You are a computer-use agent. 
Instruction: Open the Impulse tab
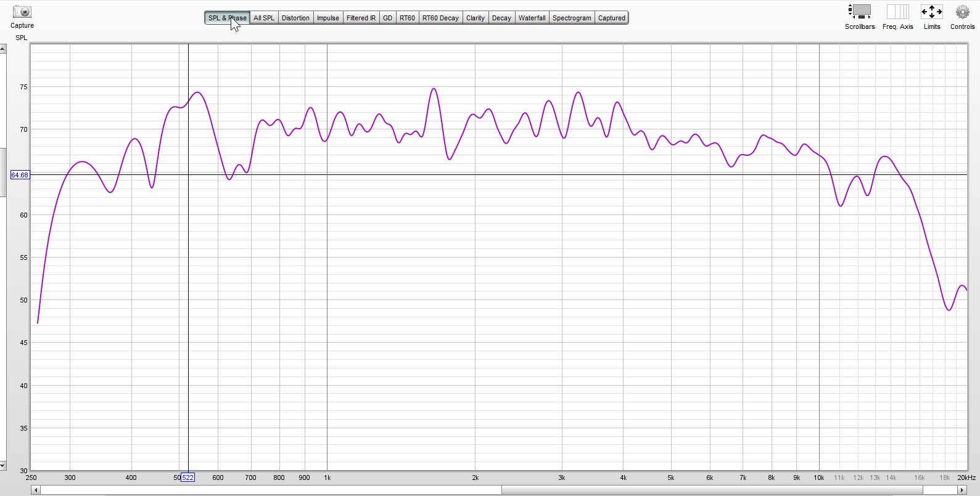(328, 18)
